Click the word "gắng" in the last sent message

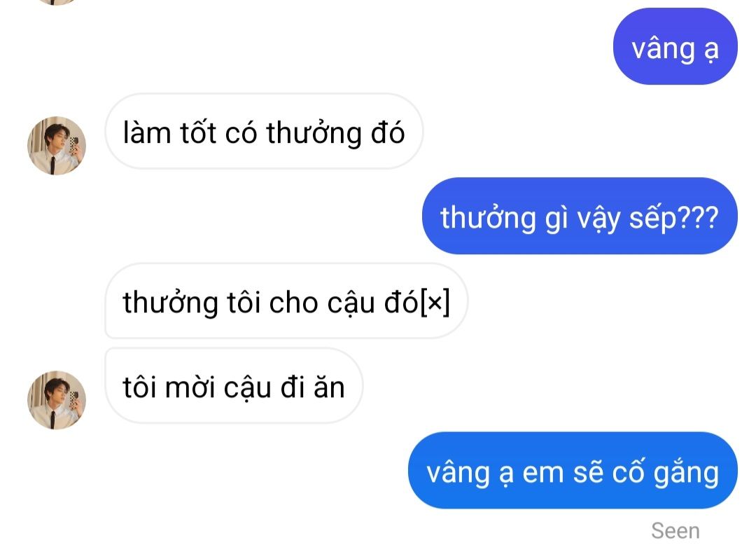(x=686, y=473)
